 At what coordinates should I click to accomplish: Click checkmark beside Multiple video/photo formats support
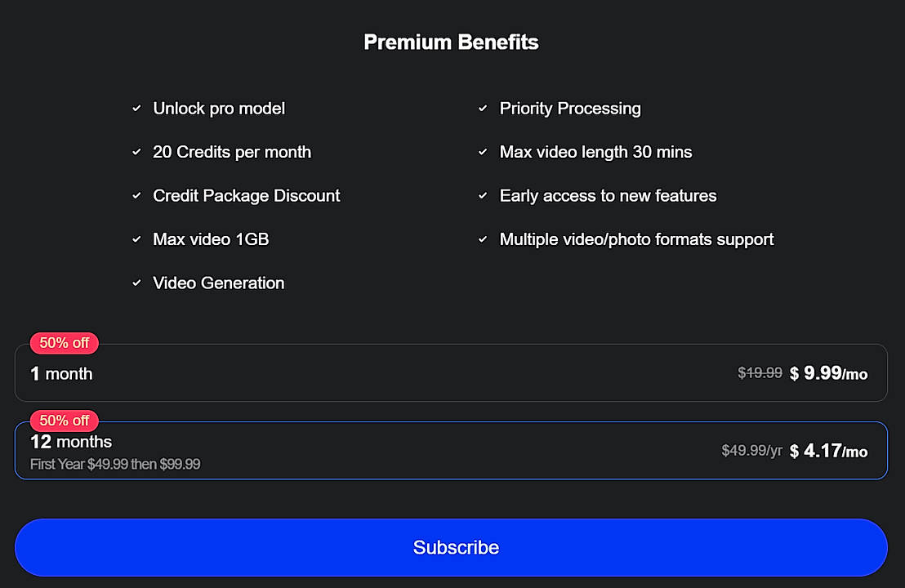click(483, 240)
